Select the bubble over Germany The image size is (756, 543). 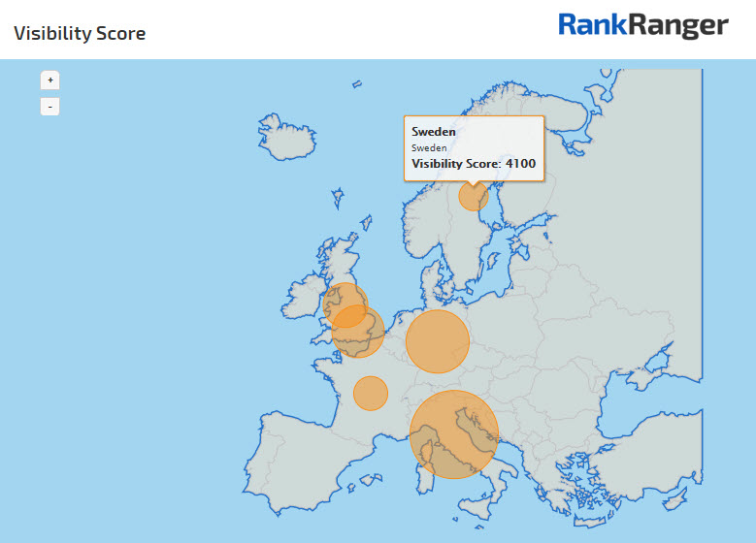(438, 341)
